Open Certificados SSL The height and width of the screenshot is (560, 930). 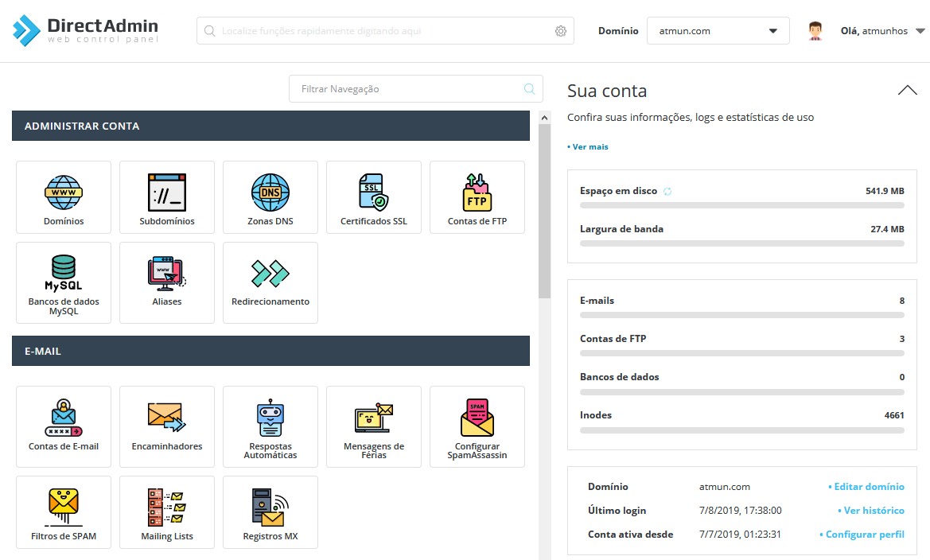374,197
